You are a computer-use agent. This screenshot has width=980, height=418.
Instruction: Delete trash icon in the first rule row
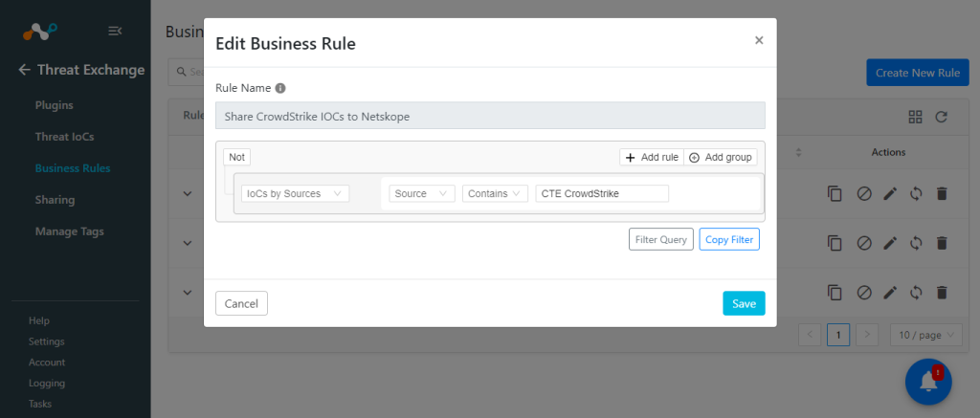pyautogui.click(x=942, y=193)
